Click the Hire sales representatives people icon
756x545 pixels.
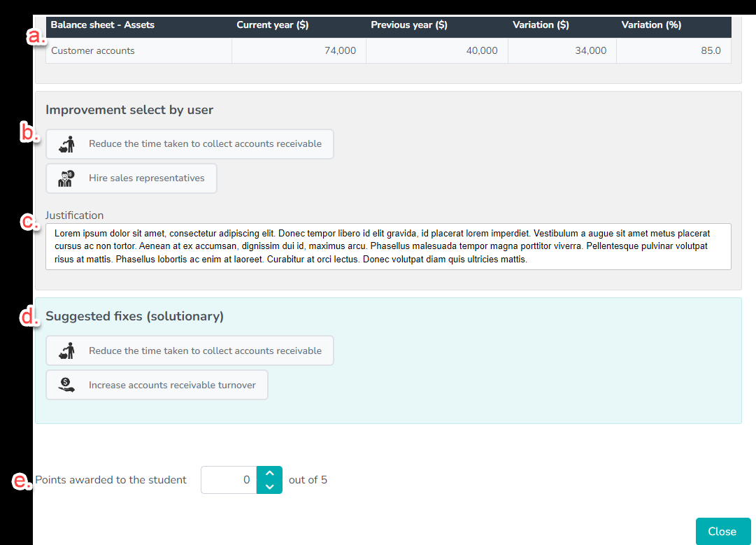point(66,178)
